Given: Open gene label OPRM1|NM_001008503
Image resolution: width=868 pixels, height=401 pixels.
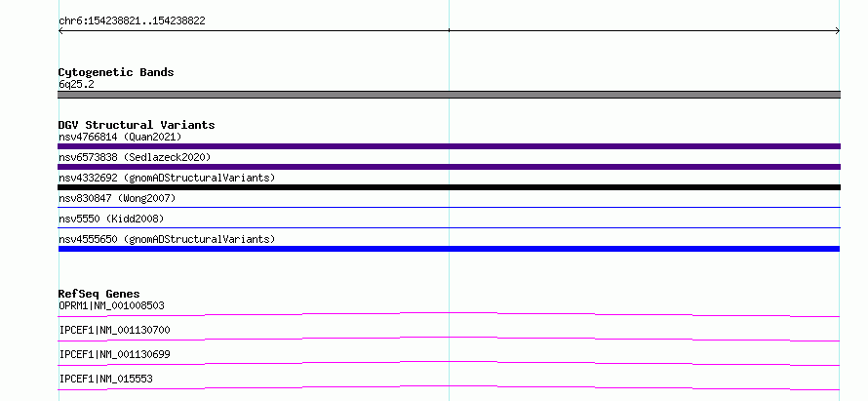Looking at the screenshot, I should 111,305.
